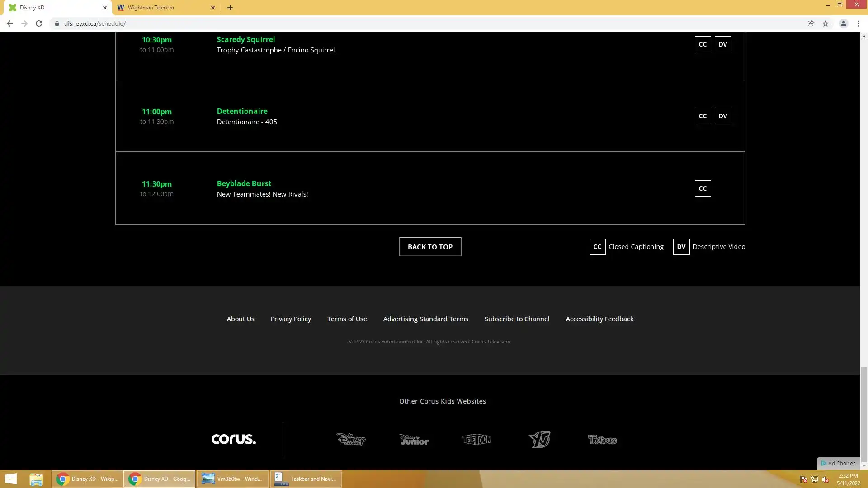Image resolution: width=868 pixels, height=488 pixels.
Task: Open the Disney Channel logo link
Action: click(351, 439)
